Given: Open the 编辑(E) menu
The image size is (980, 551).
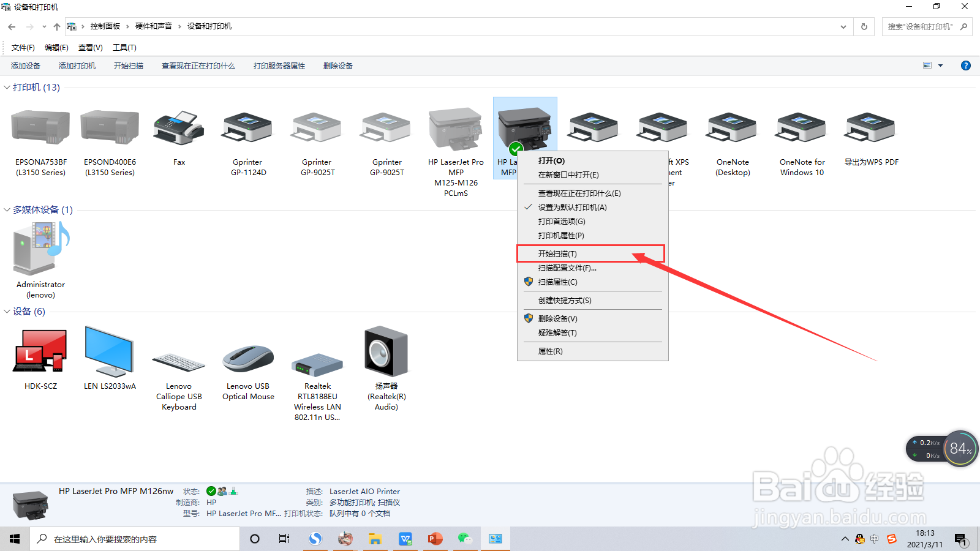Looking at the screenshot, I should (56, 47).
